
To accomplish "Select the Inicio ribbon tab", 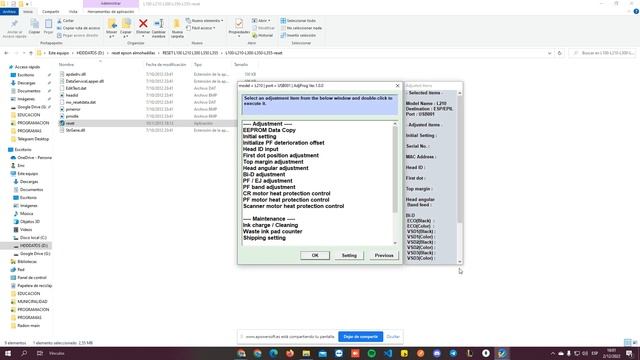I will pos(28,11).
